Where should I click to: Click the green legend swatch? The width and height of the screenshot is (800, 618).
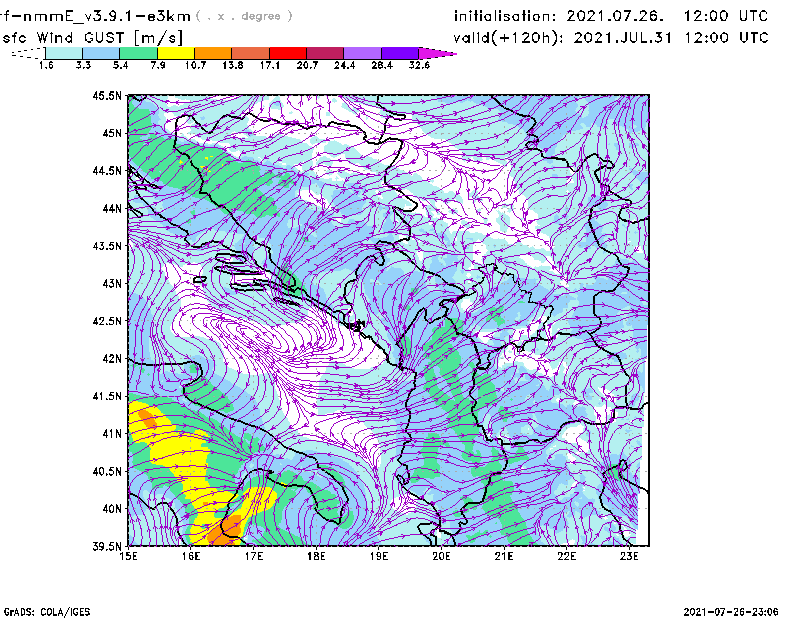pyautogui.click(x=138, y=53)
